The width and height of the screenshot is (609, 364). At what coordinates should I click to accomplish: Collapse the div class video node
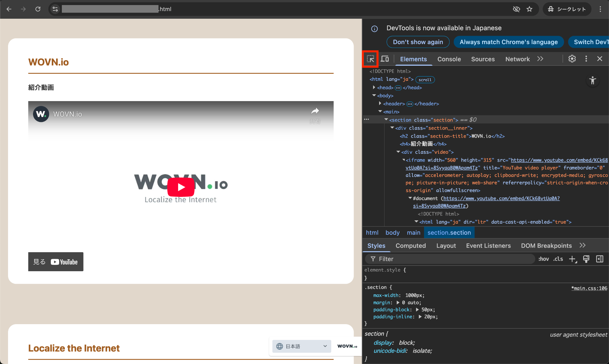click(x=398, y=152)
